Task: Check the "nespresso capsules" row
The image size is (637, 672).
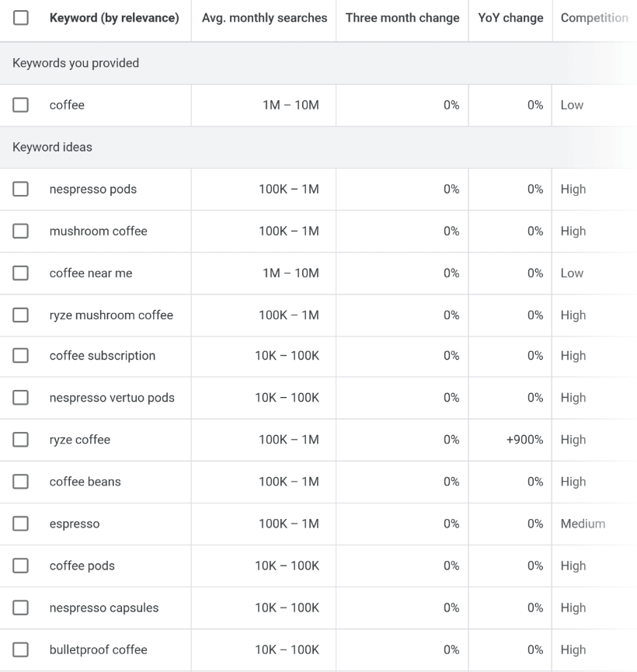Action: click(x=20, y=608)
